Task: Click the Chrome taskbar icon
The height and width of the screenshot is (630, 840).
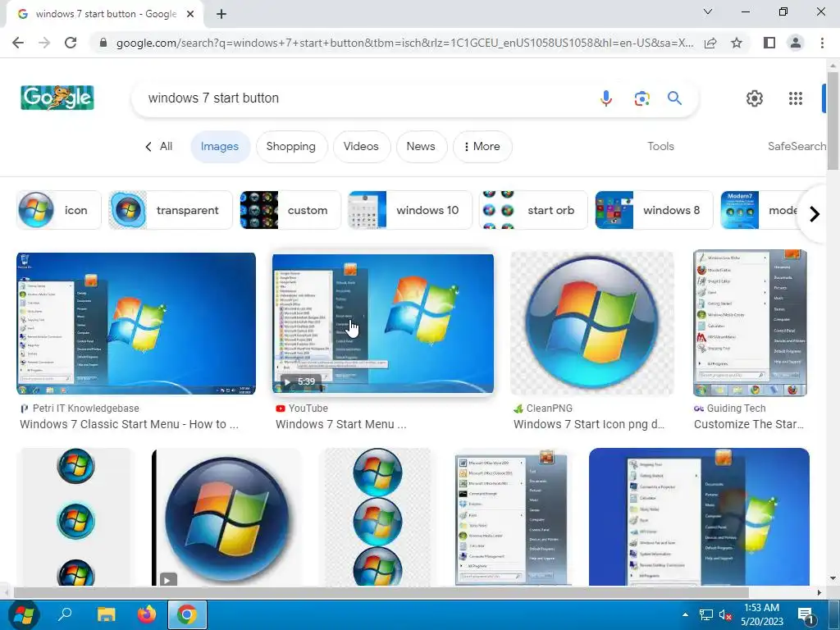Action: tap(187, 614)
